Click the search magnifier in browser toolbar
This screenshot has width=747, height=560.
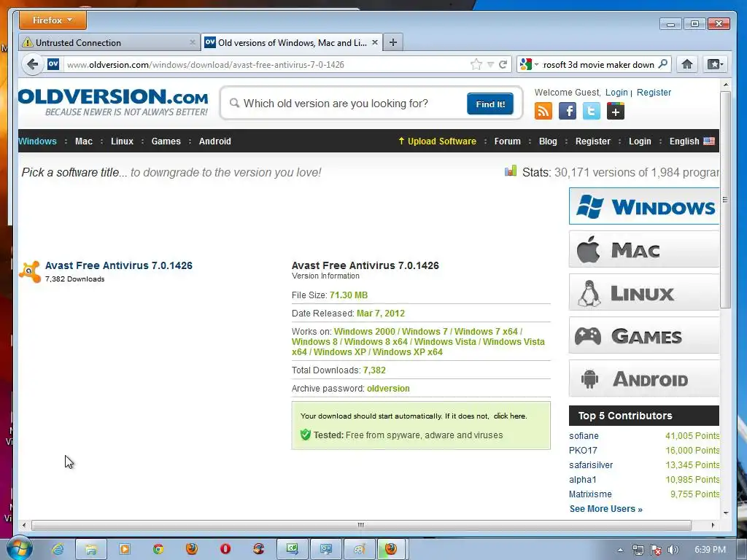(x=662, y=64)
